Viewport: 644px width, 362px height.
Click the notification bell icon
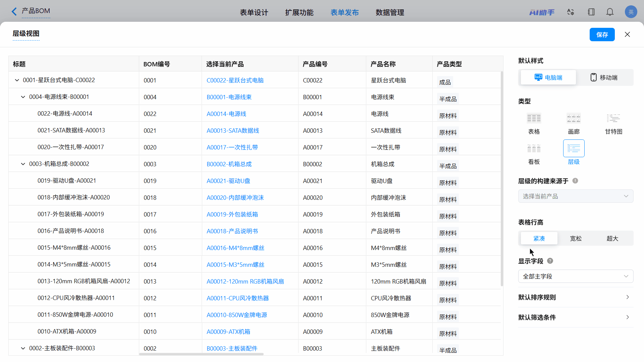coord(610,12)
